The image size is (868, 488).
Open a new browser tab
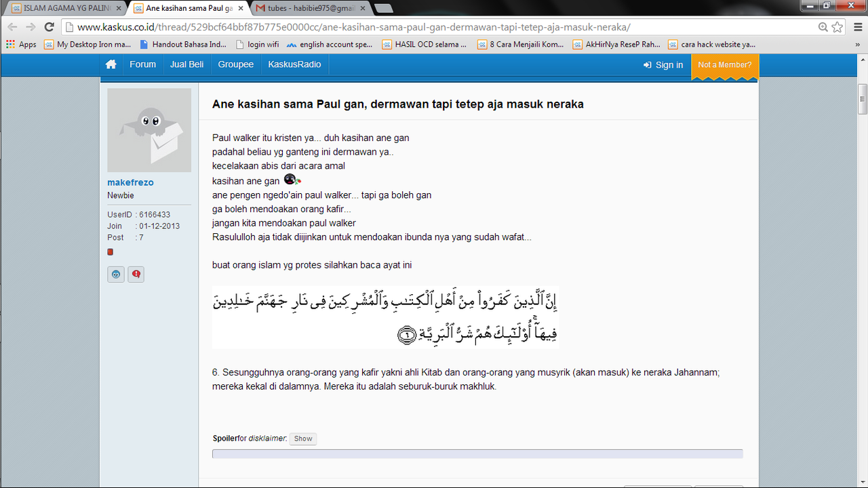(x=383, y=8)
